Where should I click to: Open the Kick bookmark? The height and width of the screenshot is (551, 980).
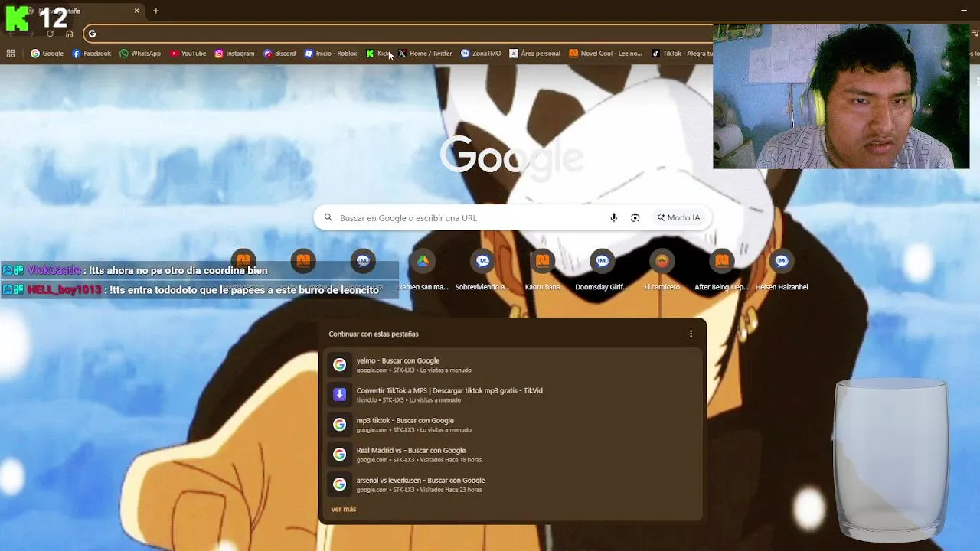378,54
